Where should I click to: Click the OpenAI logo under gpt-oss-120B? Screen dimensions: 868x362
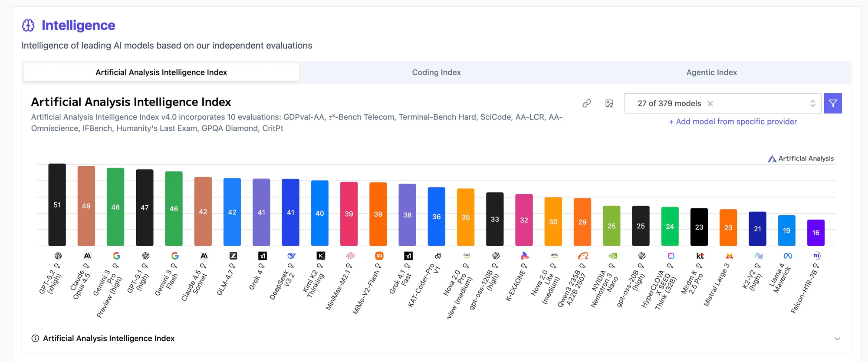[496, 256]
